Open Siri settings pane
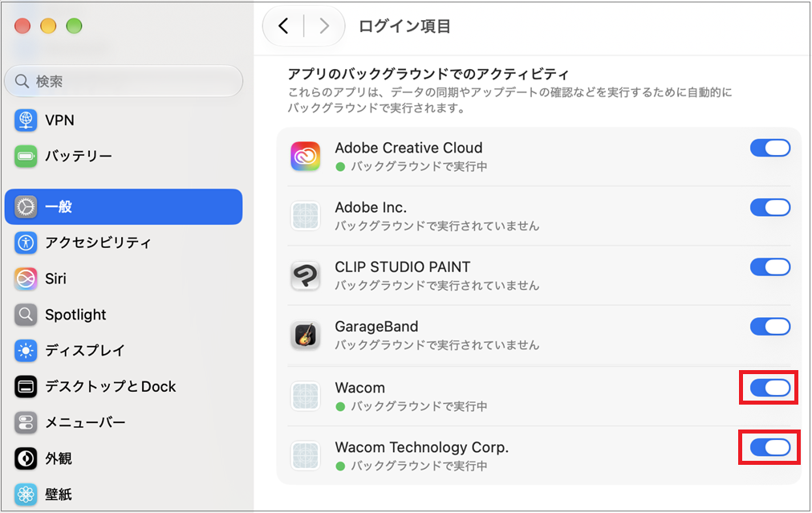The width and height of the screenshot is (812, 513). pyautogui.click(x=124, y=279)
